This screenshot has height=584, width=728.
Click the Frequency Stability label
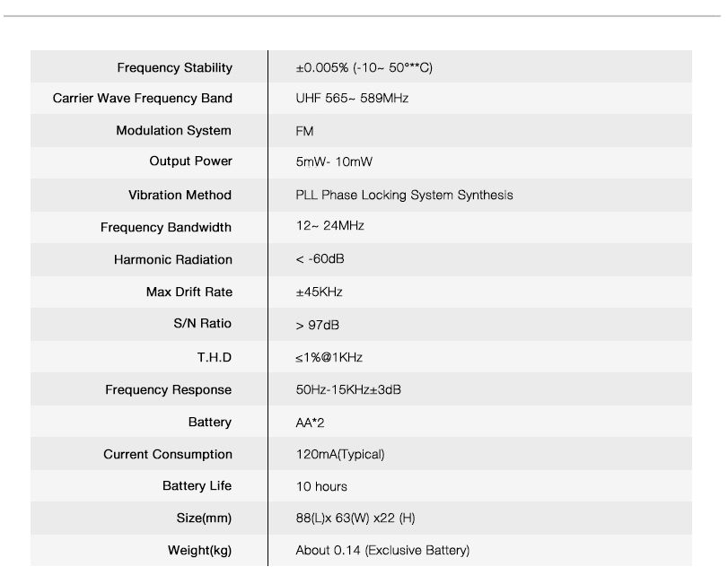click(x=174, y=68)
